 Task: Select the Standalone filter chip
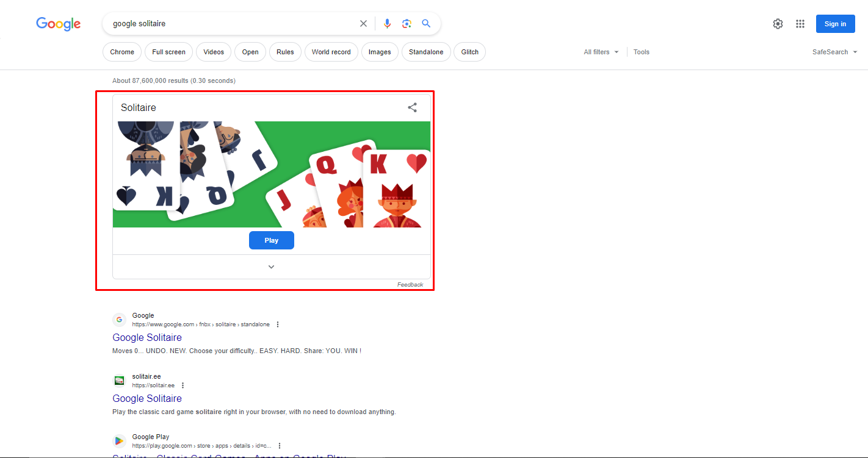coord(426,52)
